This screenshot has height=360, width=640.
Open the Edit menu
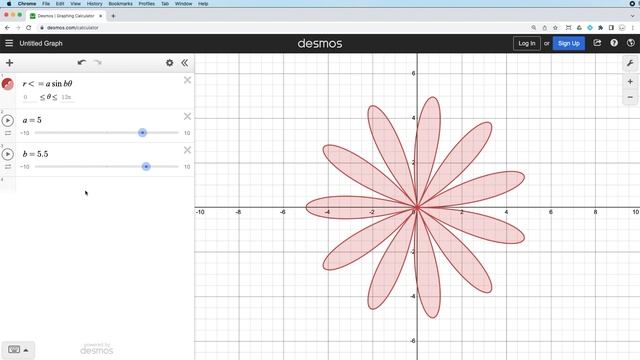click(x=60, y=4)
